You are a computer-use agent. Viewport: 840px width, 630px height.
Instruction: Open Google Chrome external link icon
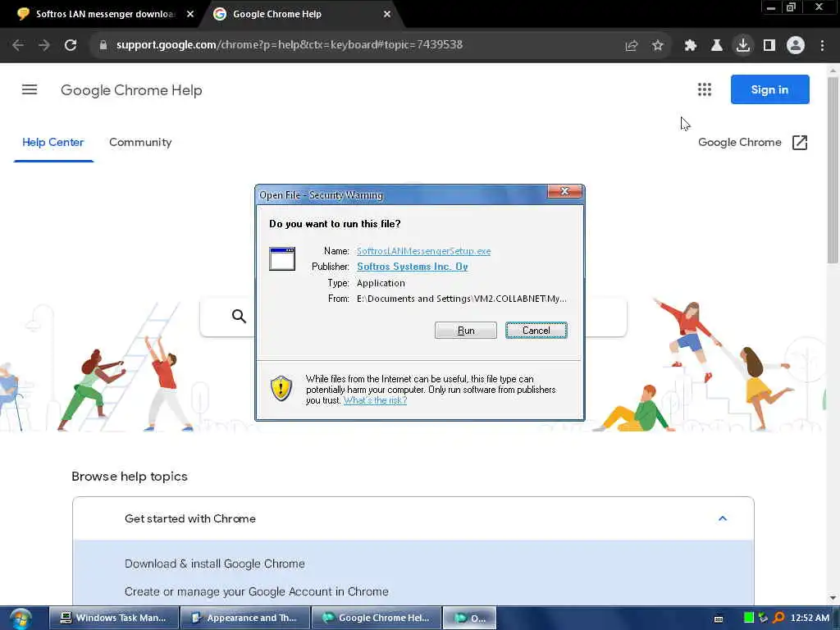pyautogui.click(x=799, y=143)
